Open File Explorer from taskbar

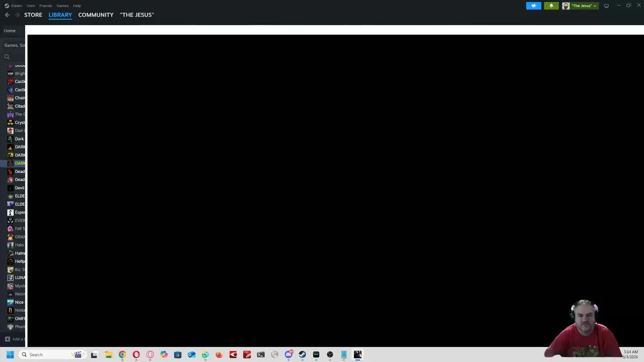(108, 354)
